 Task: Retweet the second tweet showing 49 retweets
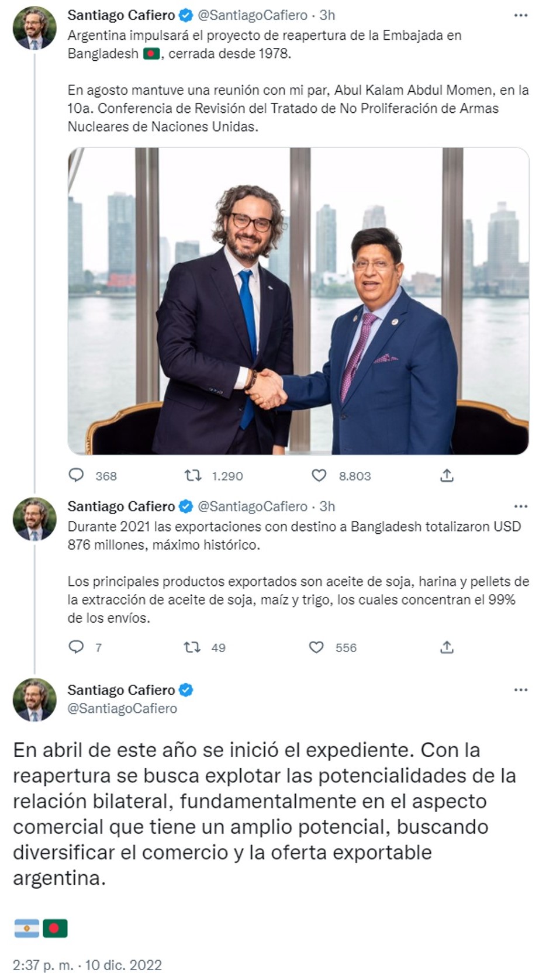coord(192,647)
